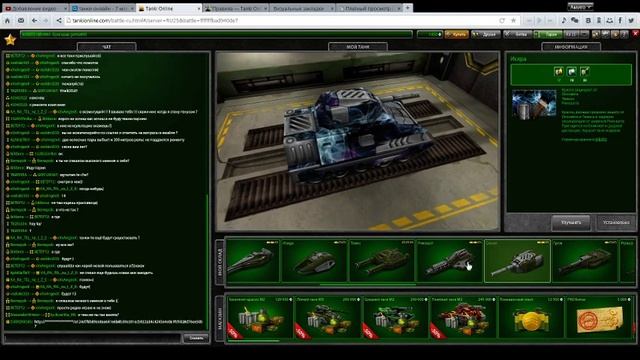
Task: Close the Tanki Online browser tab
Action: coord(199,8)
